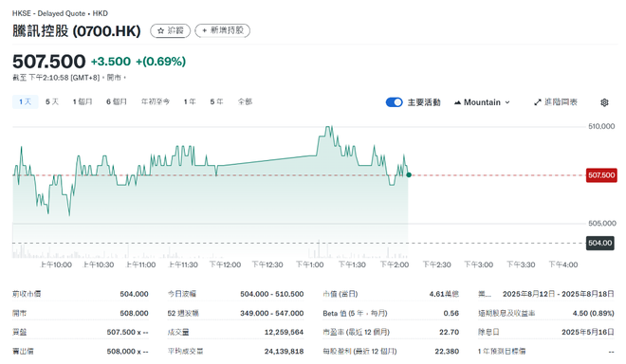The height and width of the screenshot is (364, 626).
Task: Click the star icon on the follow button
Action: click(x=160, y=30)
